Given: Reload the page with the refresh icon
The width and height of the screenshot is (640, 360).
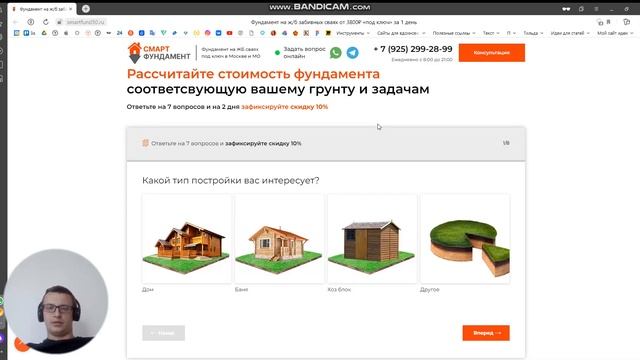Looking at the screenshot, I should (x=46, y=22).
